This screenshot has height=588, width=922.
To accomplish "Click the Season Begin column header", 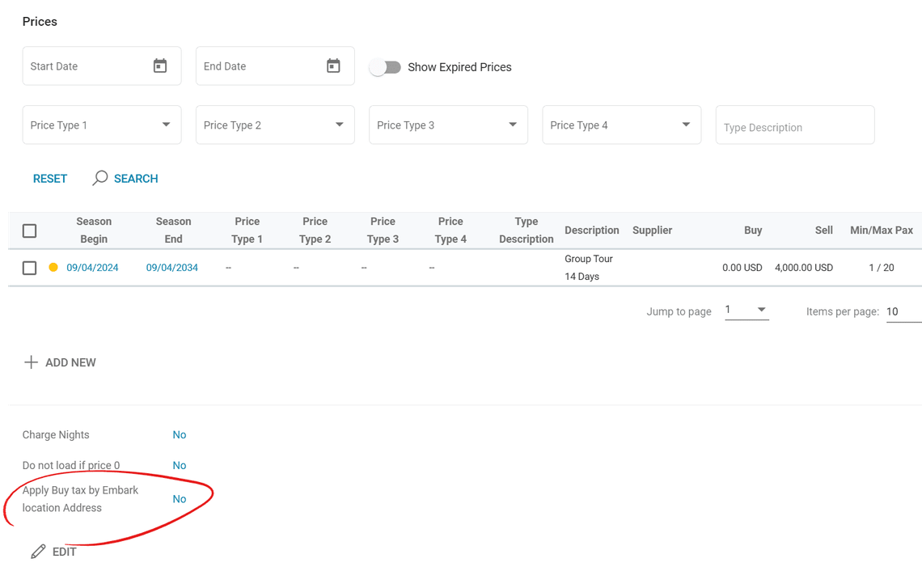I will pyautogui.click(x=94, y=231).
